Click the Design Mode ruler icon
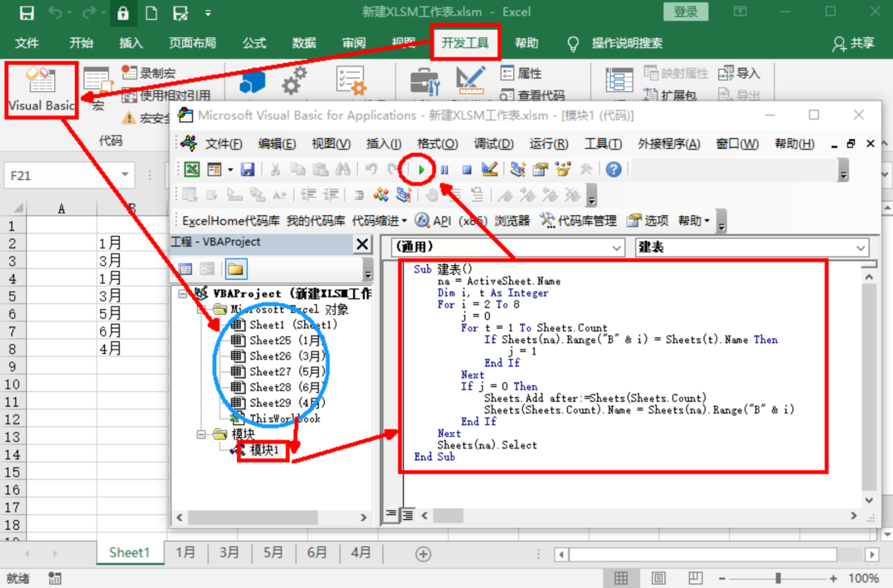This screenshot has height=588, width=893. 489,170
